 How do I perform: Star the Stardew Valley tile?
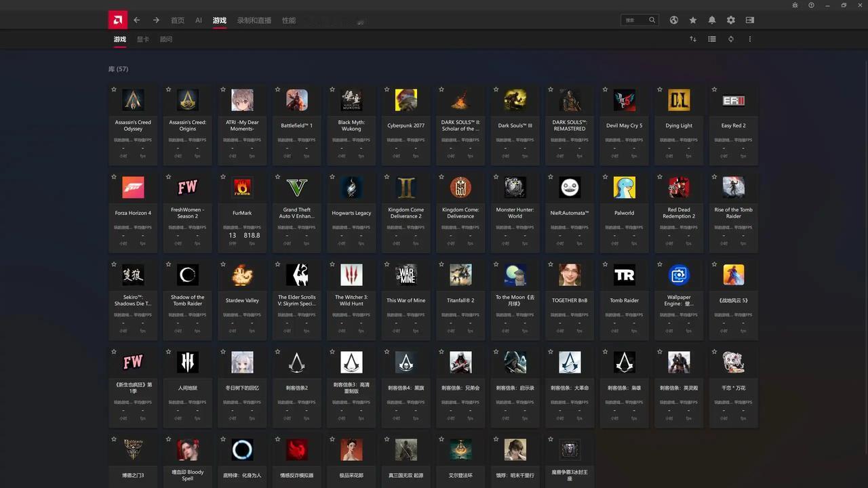[223, 264]
